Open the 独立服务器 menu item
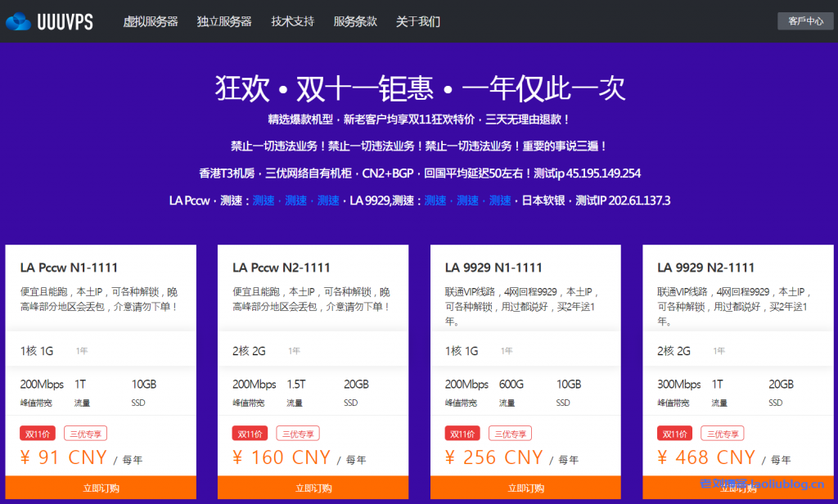838x504 pixels. (225, 22)
